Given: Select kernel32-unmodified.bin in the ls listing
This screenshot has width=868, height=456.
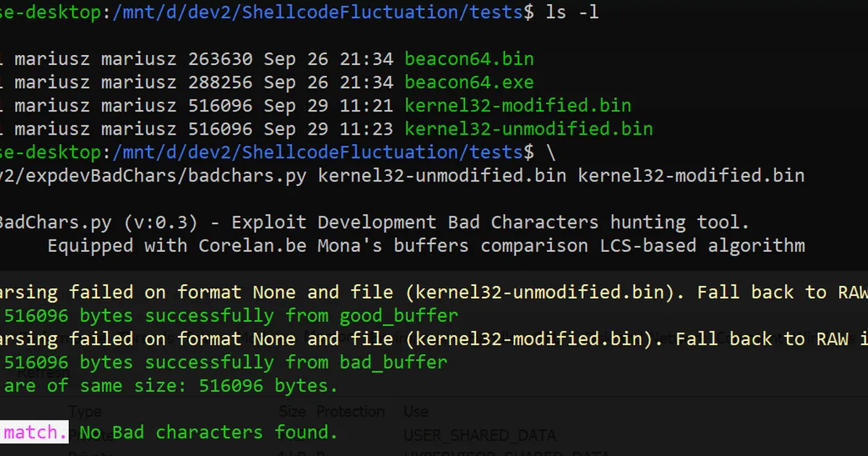Looking at the screenshot, I should (x=529, y=129).
